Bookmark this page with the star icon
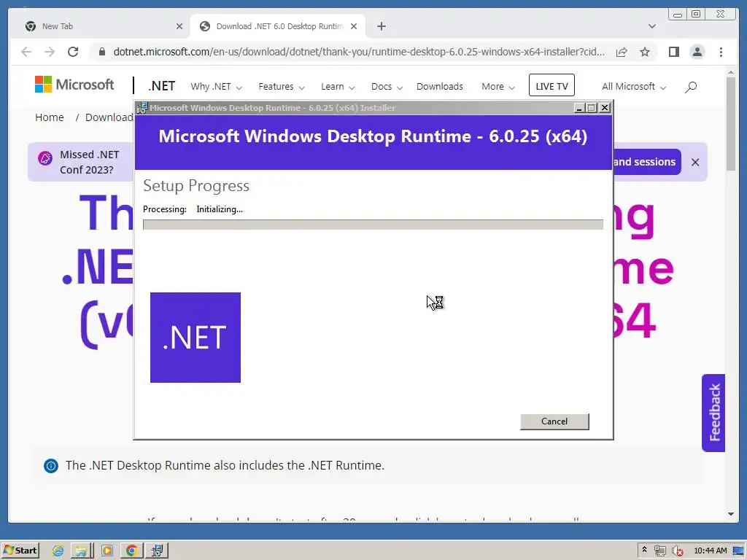 645,52
